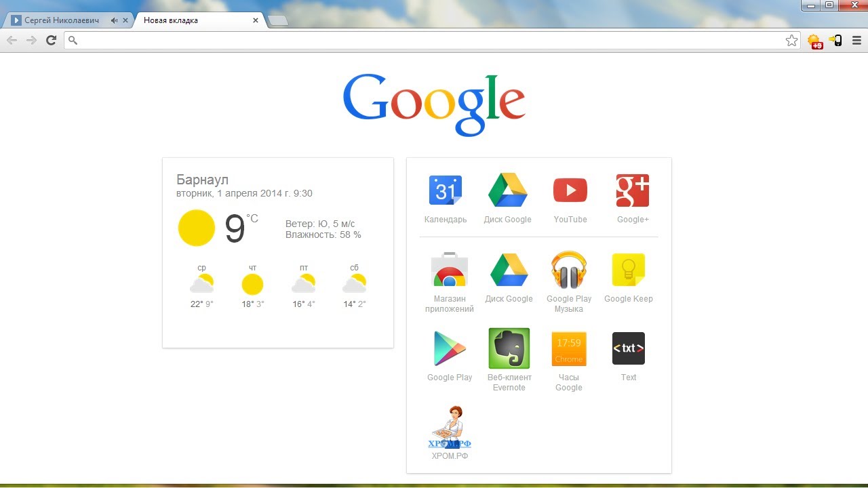868x488 pixels.
Task: Click the date line вторник, 1 апреля 2014
Action: tap(244, 193)
